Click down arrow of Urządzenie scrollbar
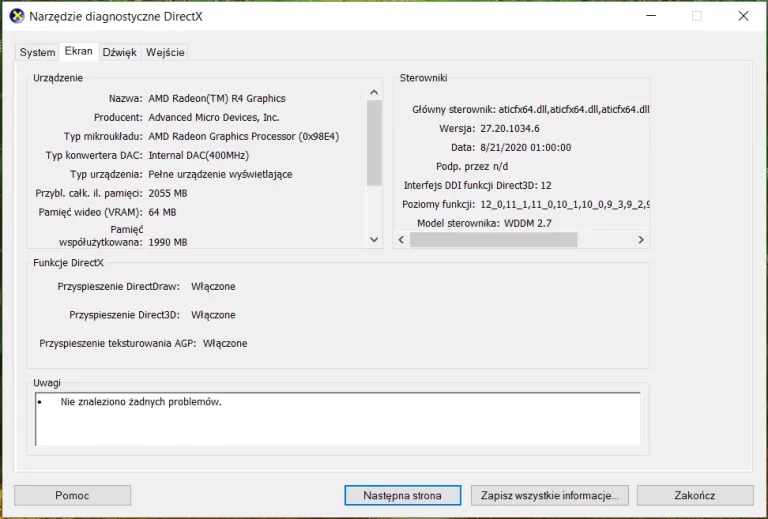 [374, 239]
